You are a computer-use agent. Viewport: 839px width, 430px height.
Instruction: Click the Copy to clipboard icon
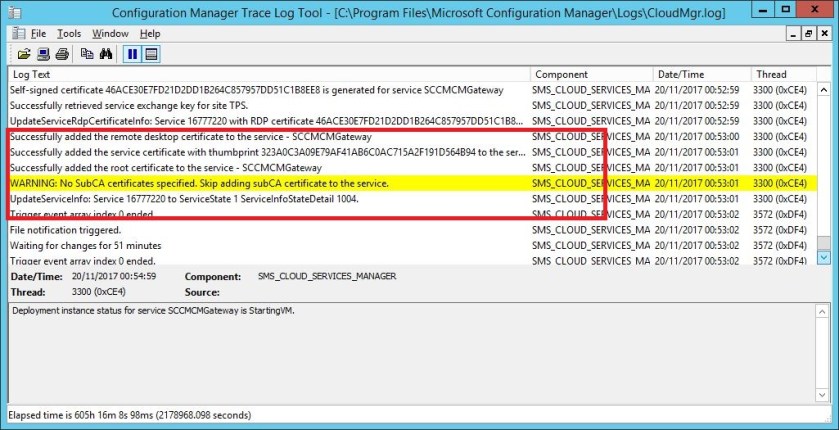pos(87,54)
